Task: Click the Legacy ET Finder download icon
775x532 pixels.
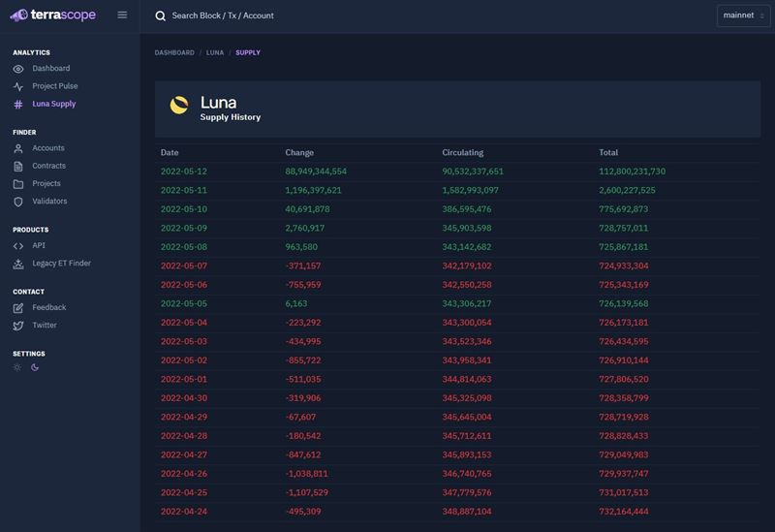Action: (18, 264)
